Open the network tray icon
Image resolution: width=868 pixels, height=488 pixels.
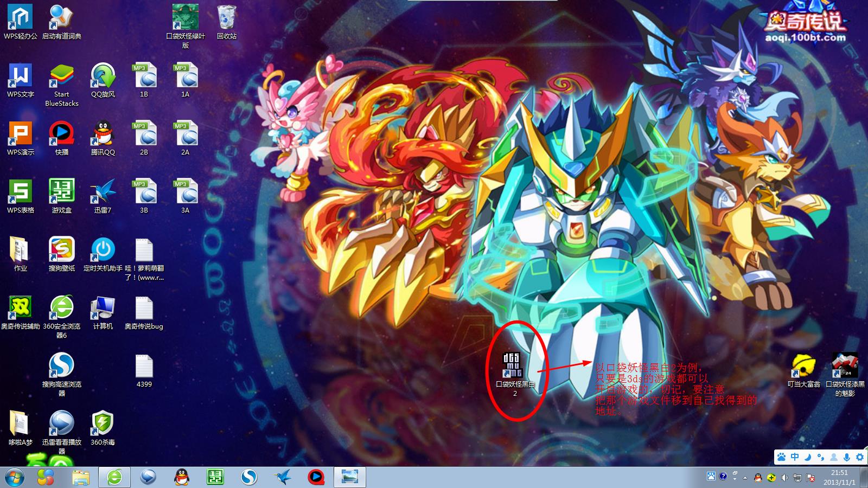797,478
